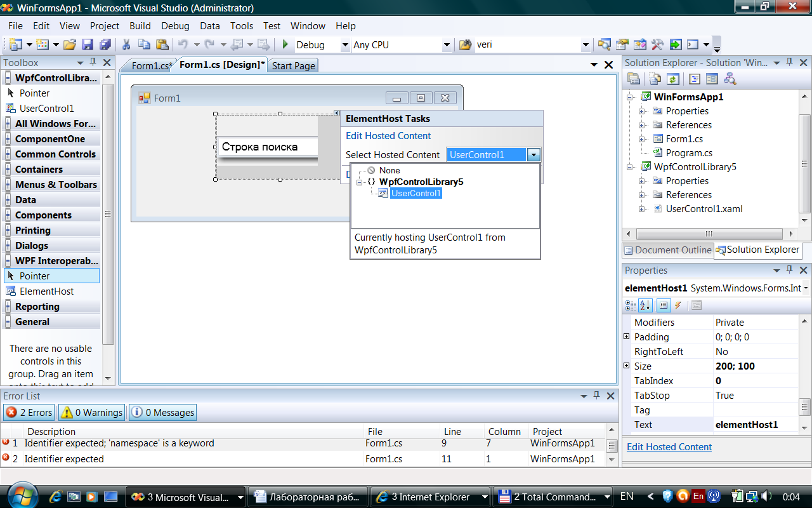Image resolution: width=812 pixels, height=508 pixels.
Task: Open Solution Explorer from the main toolbar
Action: [604, 44]
